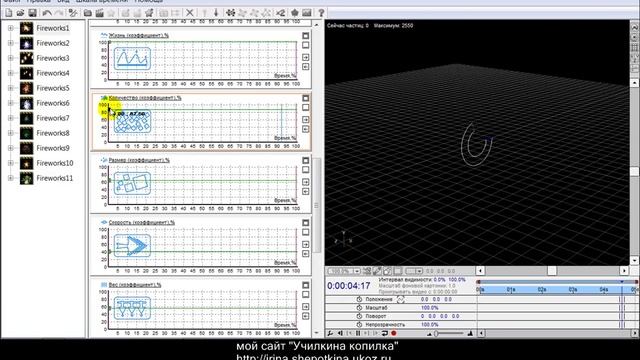Open the Размер (коэффициент) graph link

tap(139, 160)
